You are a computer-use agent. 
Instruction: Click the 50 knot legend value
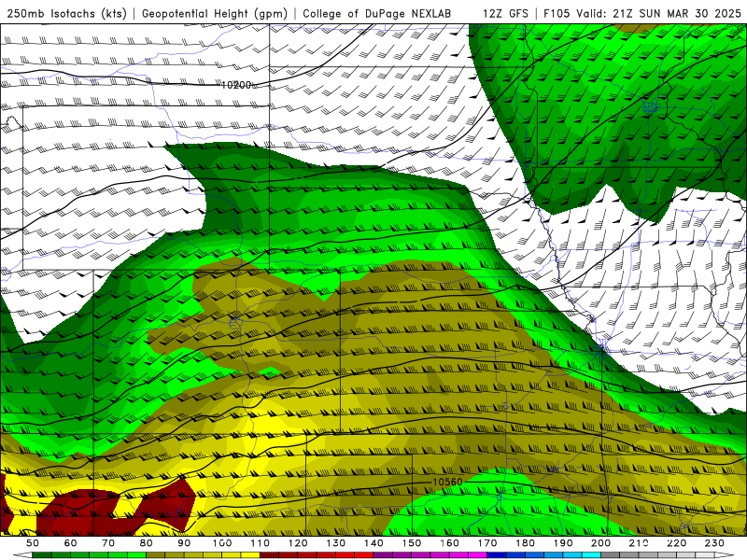pos(33,543)
